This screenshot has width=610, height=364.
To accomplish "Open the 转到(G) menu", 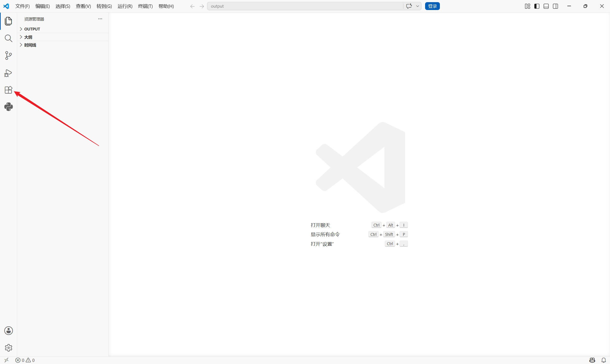I will [104, 6].
